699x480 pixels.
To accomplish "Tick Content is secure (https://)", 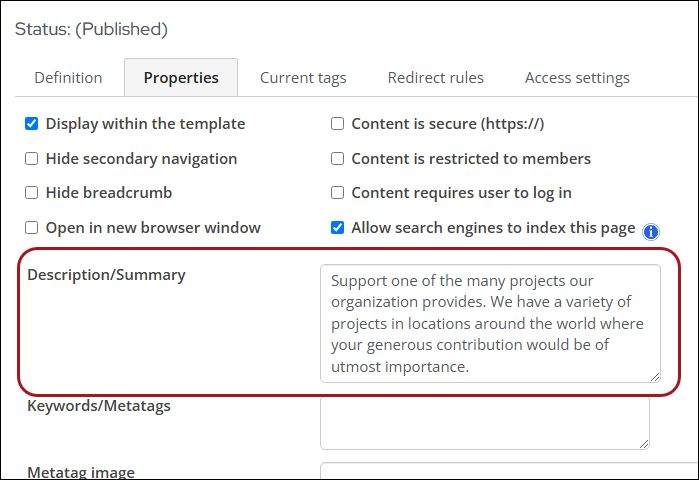I will coord(337,123).
